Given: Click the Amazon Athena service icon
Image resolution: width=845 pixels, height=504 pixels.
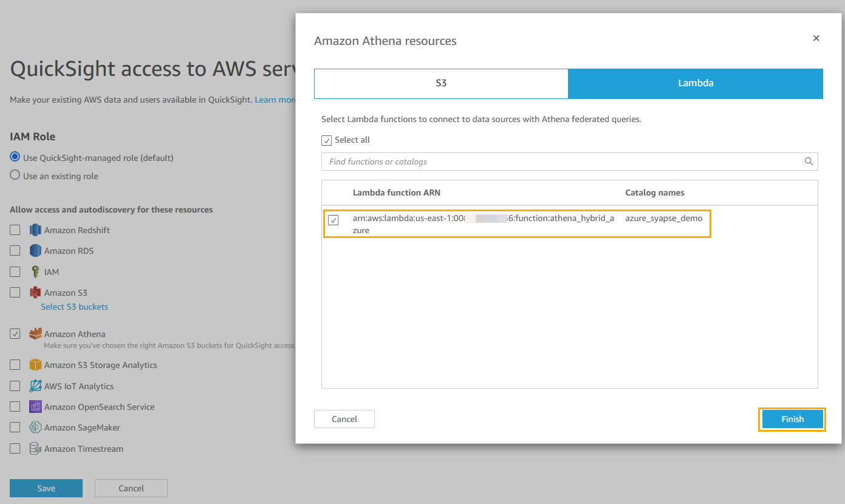Looking at the screenshot, I should tap(35, 333).
